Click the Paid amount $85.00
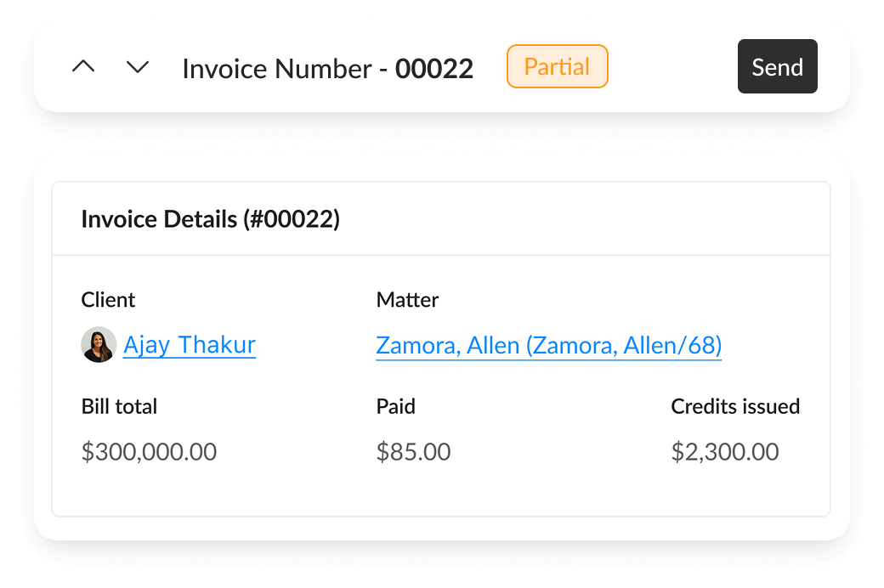This screenshot has width=884, height=588. pos(413,451)
